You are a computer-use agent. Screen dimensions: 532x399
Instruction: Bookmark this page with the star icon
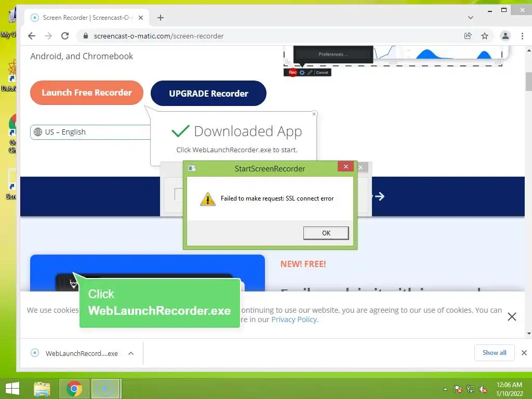[485, 36]
